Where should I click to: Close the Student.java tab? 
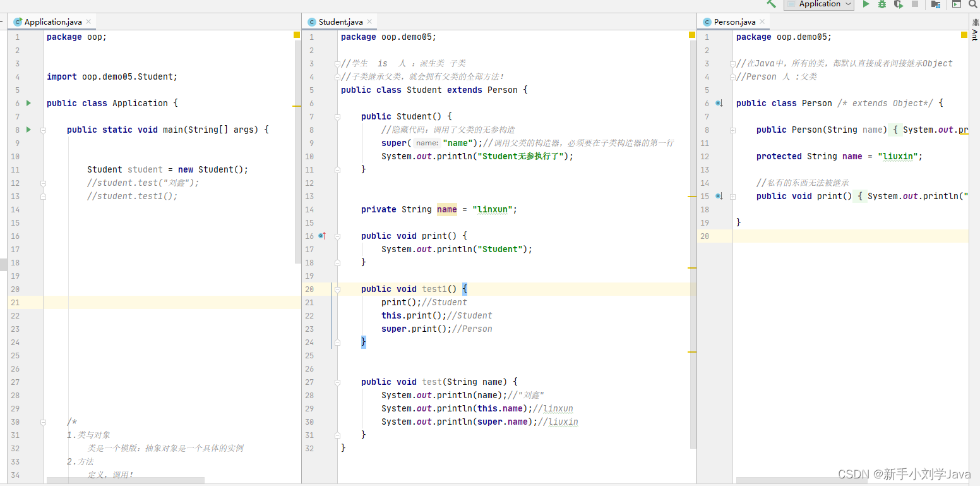[369, 22]
